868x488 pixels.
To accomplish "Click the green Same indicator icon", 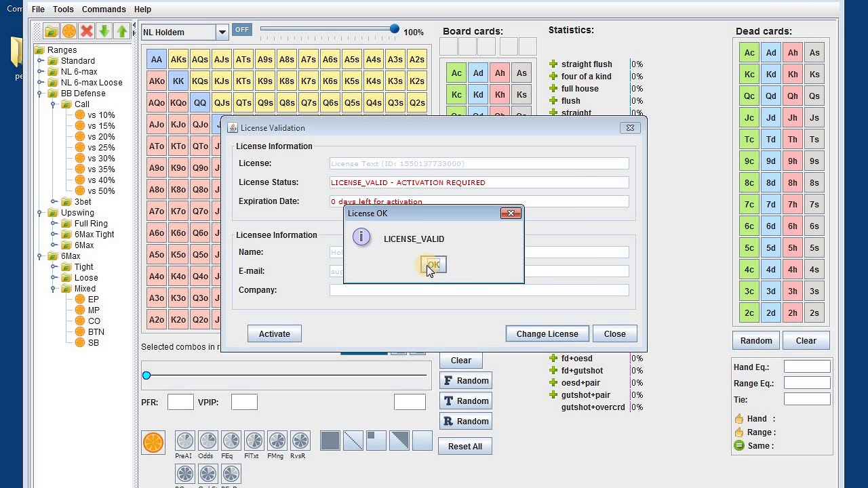I will [739, 446].
